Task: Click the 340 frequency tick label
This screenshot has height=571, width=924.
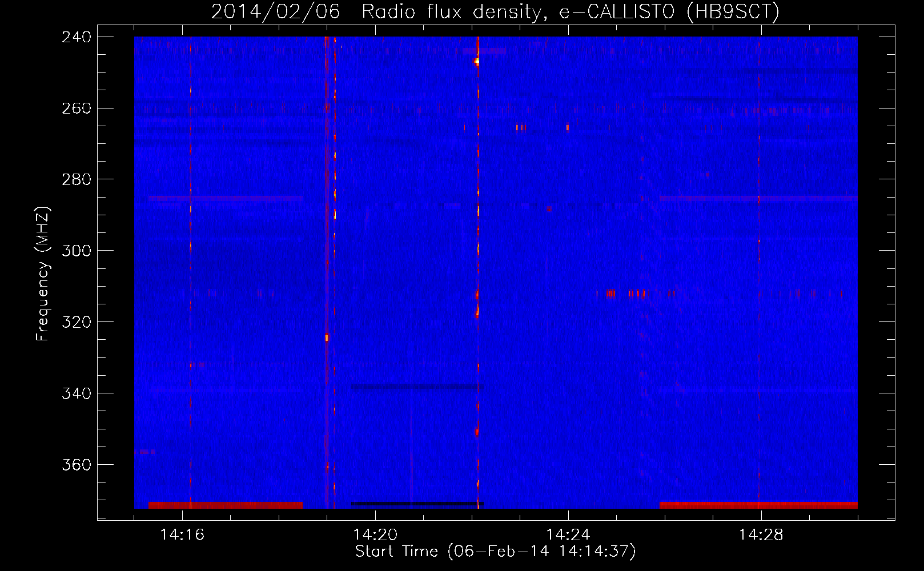Action: tap(76, 393)
